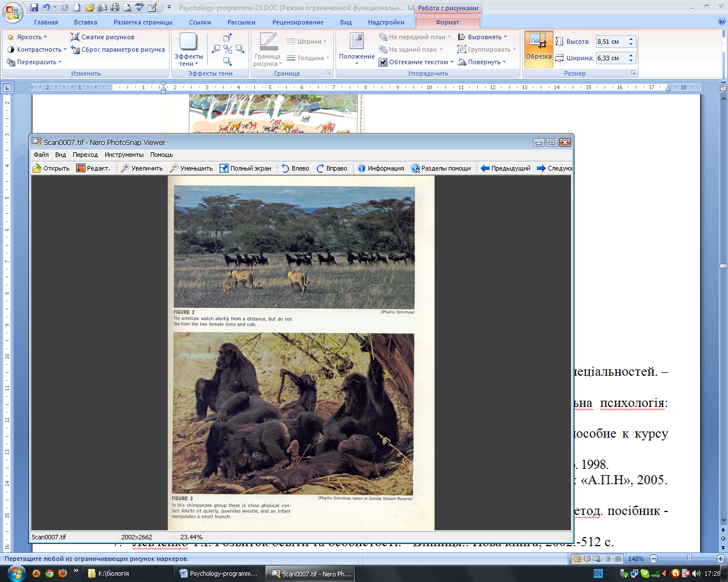This screenshot has width=728, height=582.
Task: Go to Предыдущий image in Nero viewer
Action: (506, 168)
